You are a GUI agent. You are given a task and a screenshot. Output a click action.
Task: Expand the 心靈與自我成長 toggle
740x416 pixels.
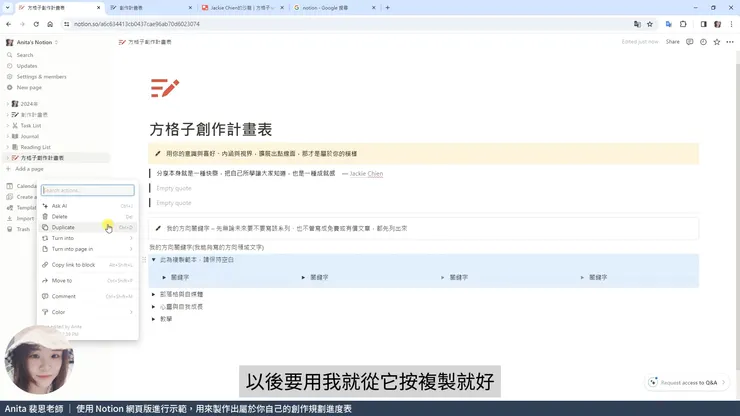click(153, 306)
